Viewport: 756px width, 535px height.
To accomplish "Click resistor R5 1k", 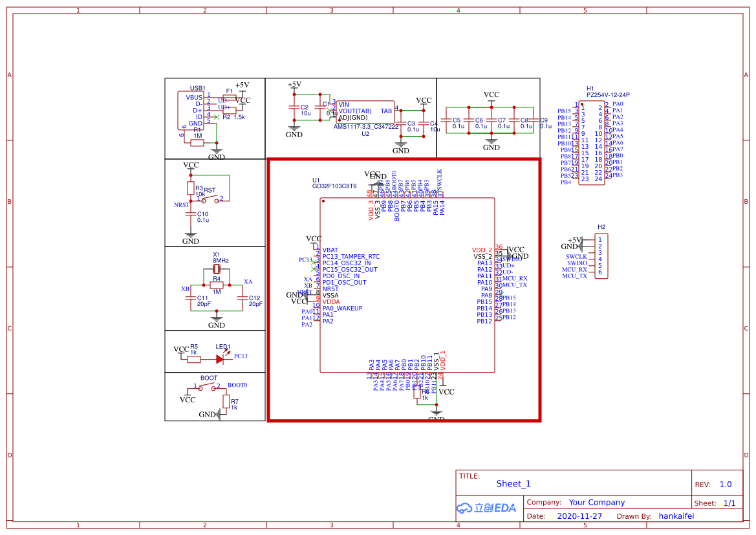I will click(x=194, y=360).
